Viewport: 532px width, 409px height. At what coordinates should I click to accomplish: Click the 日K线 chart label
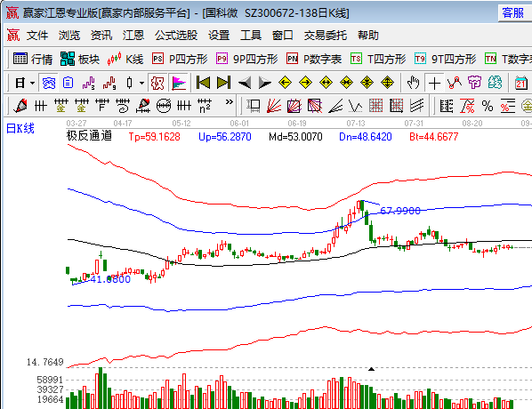coord(20,129)
